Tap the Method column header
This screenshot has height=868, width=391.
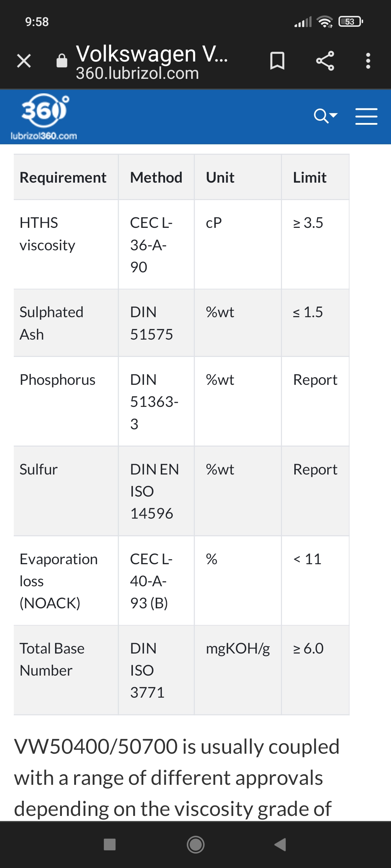tap(156, 178)
